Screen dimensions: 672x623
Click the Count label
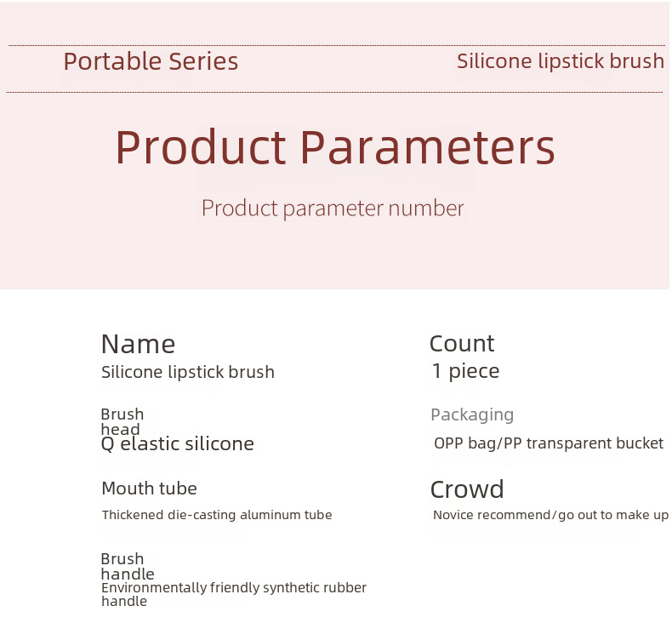tap(462, 344)
